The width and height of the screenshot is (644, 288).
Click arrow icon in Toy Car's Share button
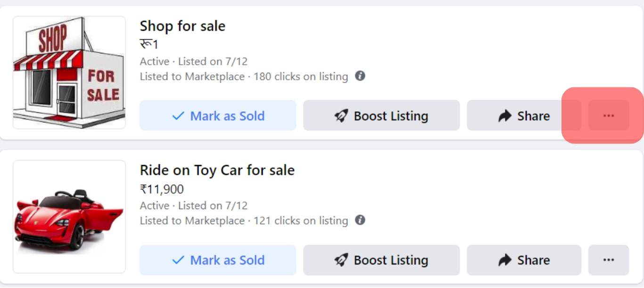(505, 260)
